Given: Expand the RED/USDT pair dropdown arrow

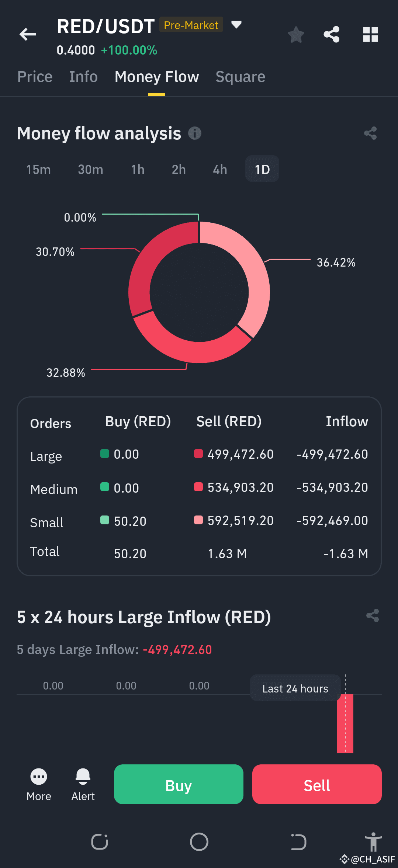Looking at the screenshot, I should pyautogui.click(x=236, y=25).
